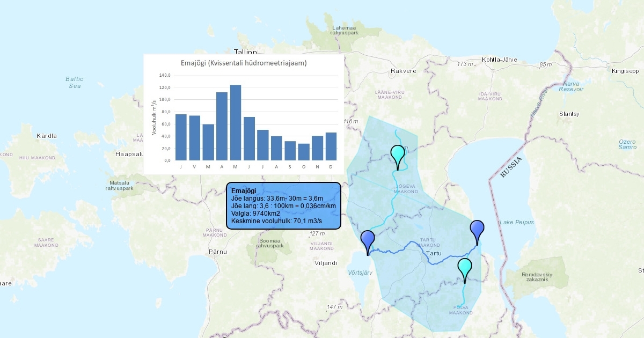Viewport: 644px width, 338px height.
Task: Select the Tallinn label on the map
Action: point(246,52)
